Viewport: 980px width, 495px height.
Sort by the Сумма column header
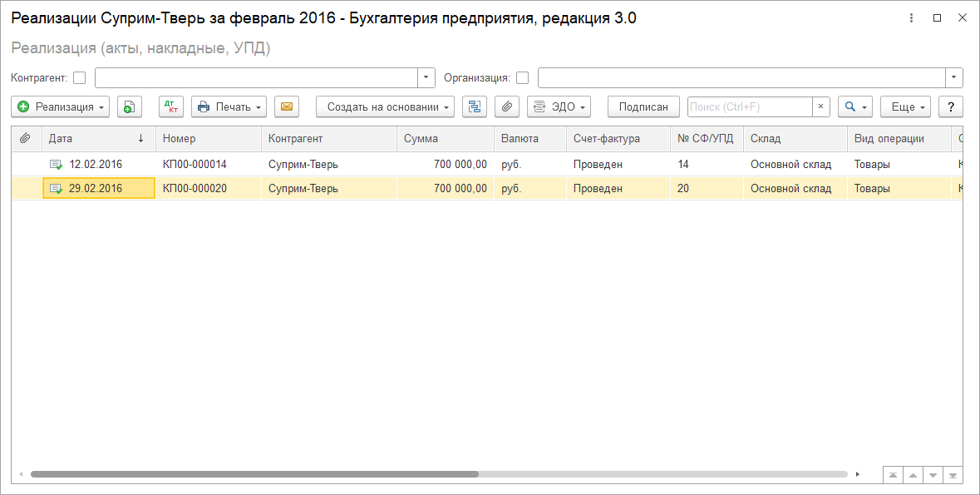point(445,138)
